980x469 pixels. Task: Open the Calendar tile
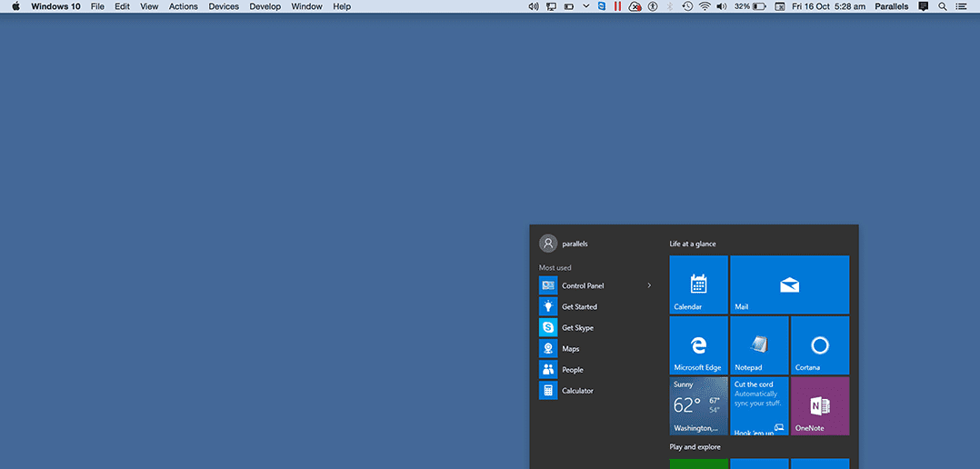click(699, 284)
